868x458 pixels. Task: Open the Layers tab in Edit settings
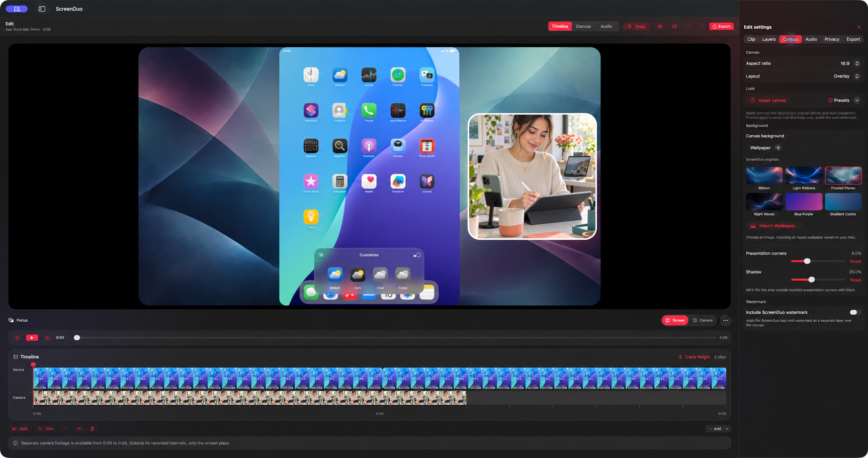click(x=769, y=39)
